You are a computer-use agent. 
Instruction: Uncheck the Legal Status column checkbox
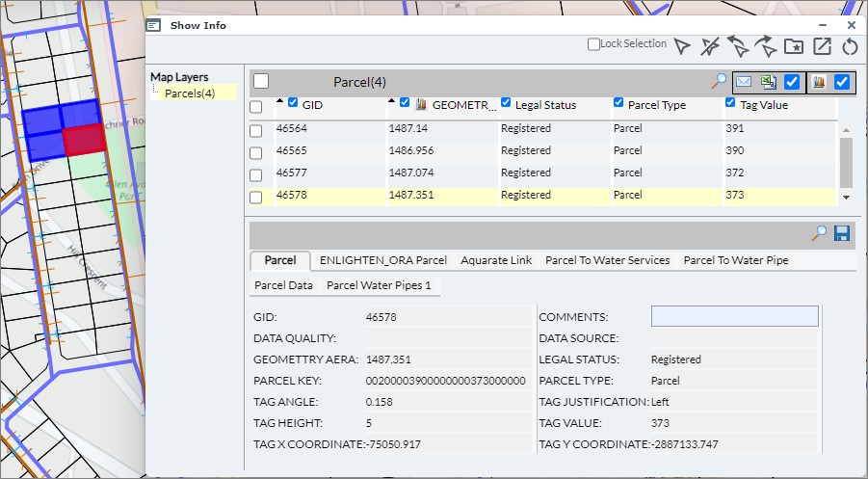click(x=506, y=103)
